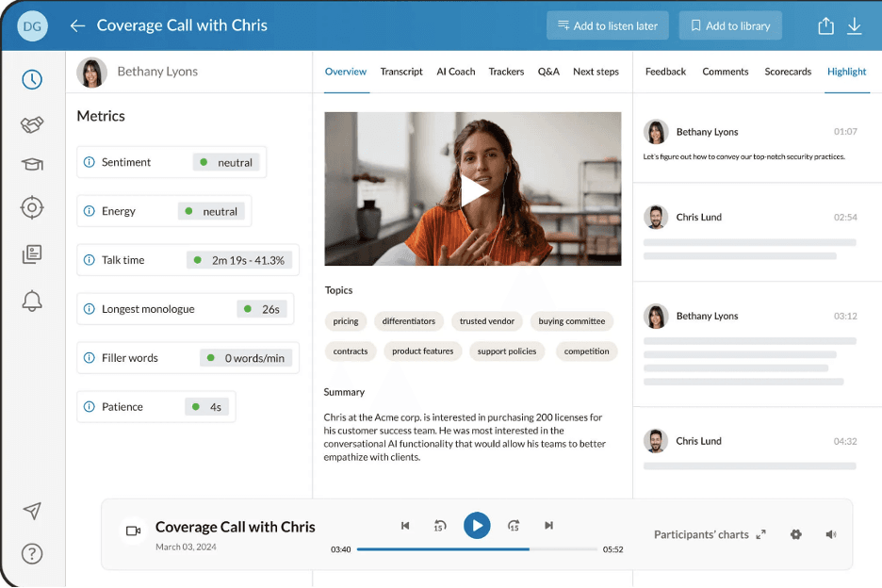The width and height of the screenshot is (882, 588).
Task: Click the share icon in the top bar
Action: coord(825,25)
